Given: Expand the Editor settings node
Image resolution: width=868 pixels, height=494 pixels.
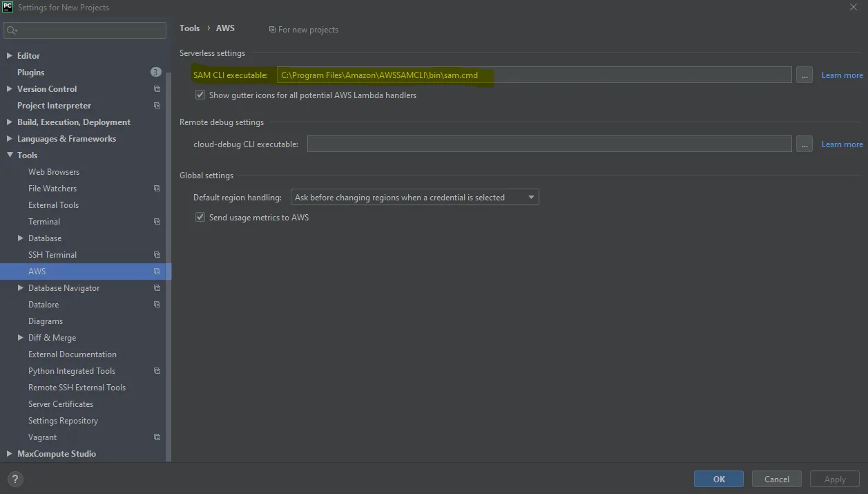Looking at the screenshot, I should (9, 56).
